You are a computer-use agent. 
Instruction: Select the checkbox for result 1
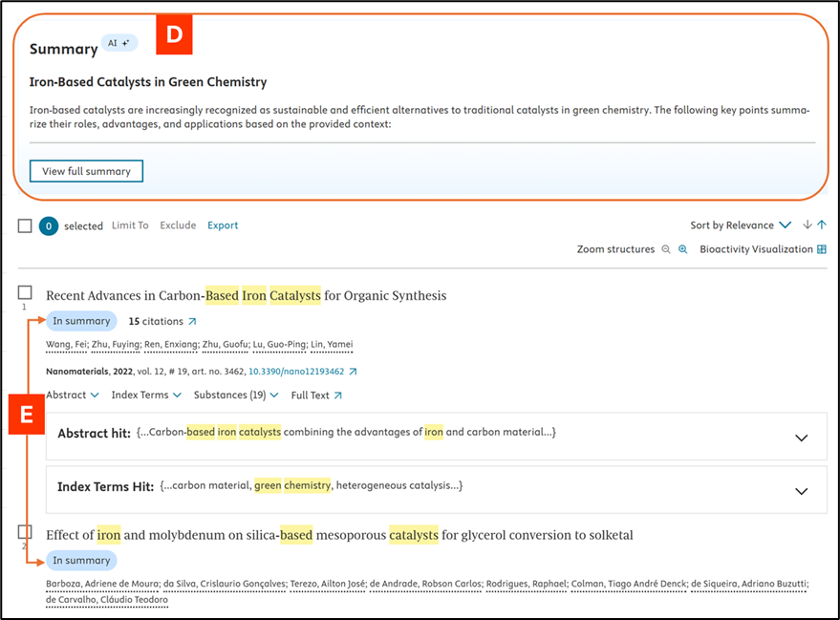click(x=26, y=292)
